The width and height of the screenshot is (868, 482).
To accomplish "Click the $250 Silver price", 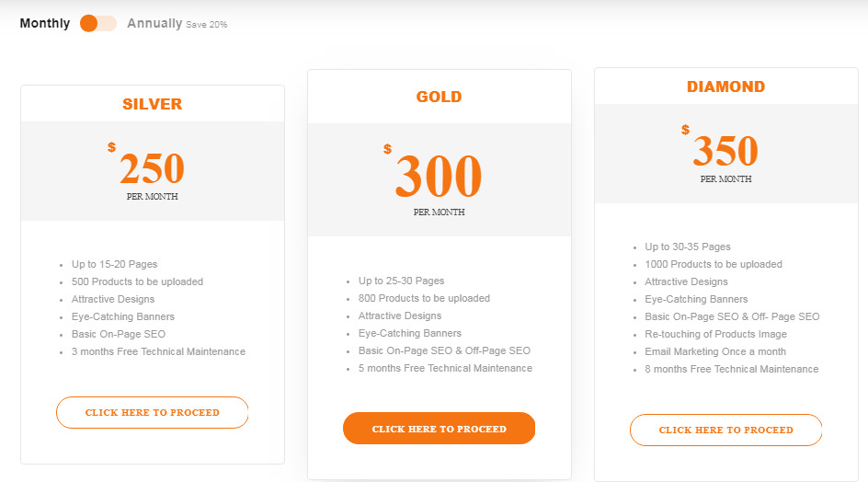I will coord(147,165).
